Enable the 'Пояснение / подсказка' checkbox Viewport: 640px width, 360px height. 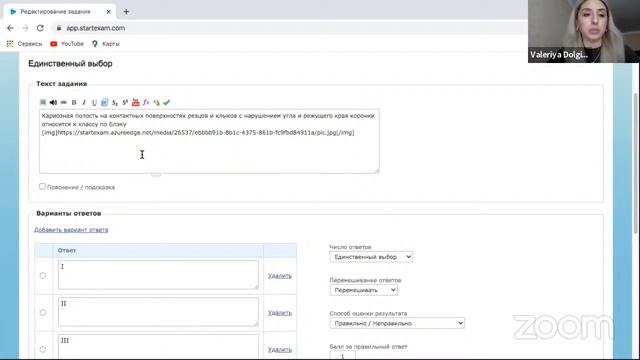tap(42, 187)
